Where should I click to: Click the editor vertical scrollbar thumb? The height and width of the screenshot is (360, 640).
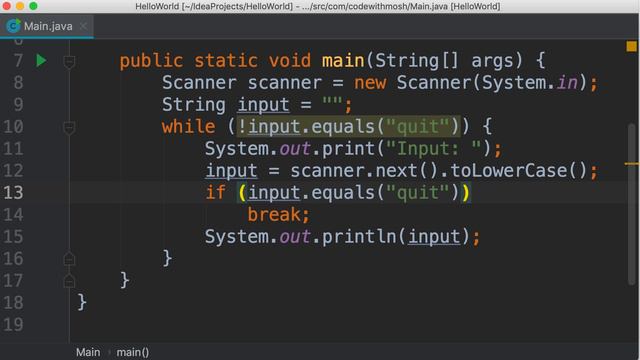pos(632,203)
